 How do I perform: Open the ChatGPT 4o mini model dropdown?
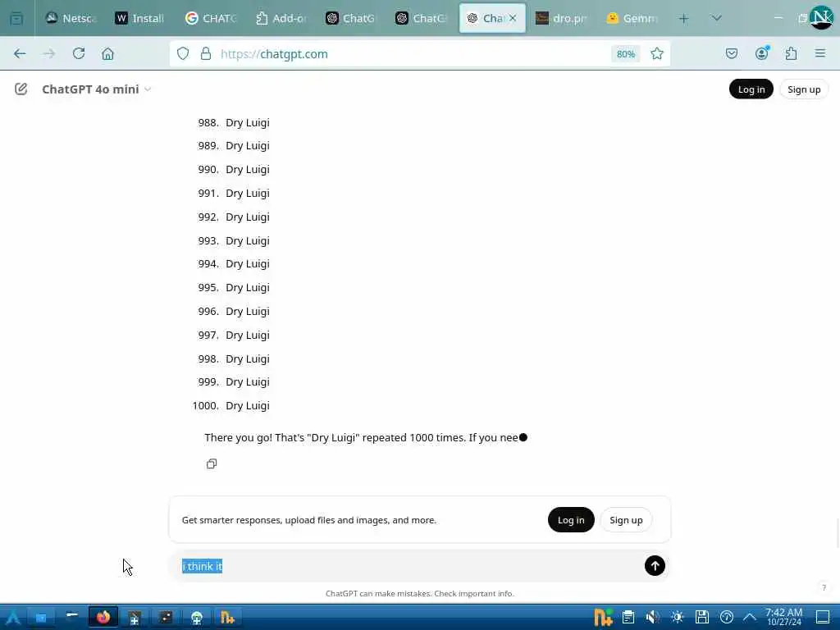[97, 89]
